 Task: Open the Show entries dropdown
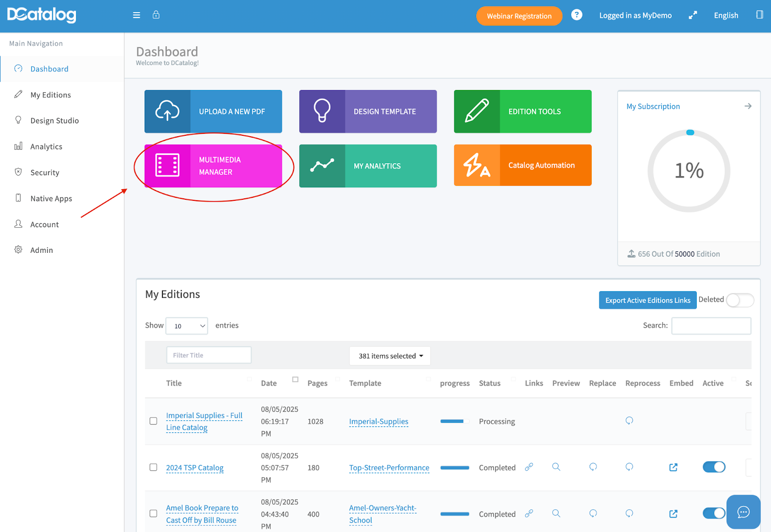click(x=186, y=326)
